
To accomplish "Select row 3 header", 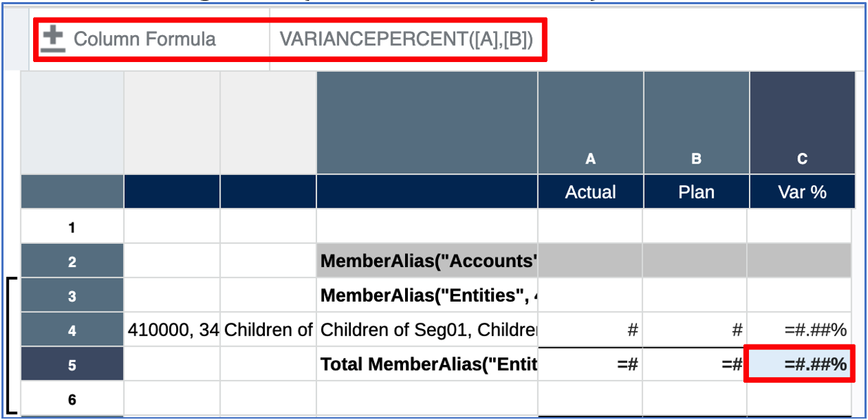I will click(x=72, y=296).
